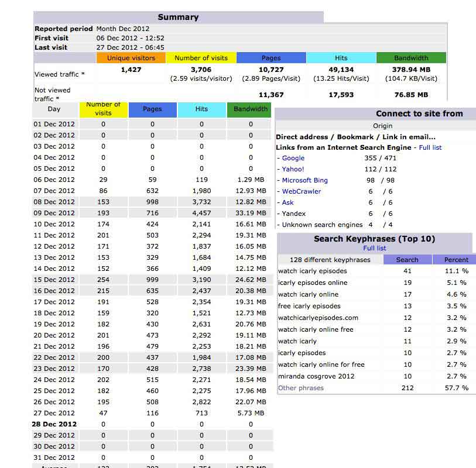The width and height of the screenshot is (476, 468).
Task: Click the search count 212
Action: pyautogui.click(x=407, y=388)
